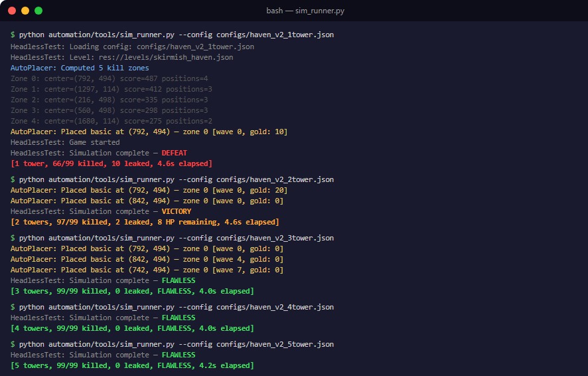Viewport: 588px width, 376px height.
Task: Click the 'Loading config: configs/haven_v2_1tower.json' line
Action: [x=132, y=47]
